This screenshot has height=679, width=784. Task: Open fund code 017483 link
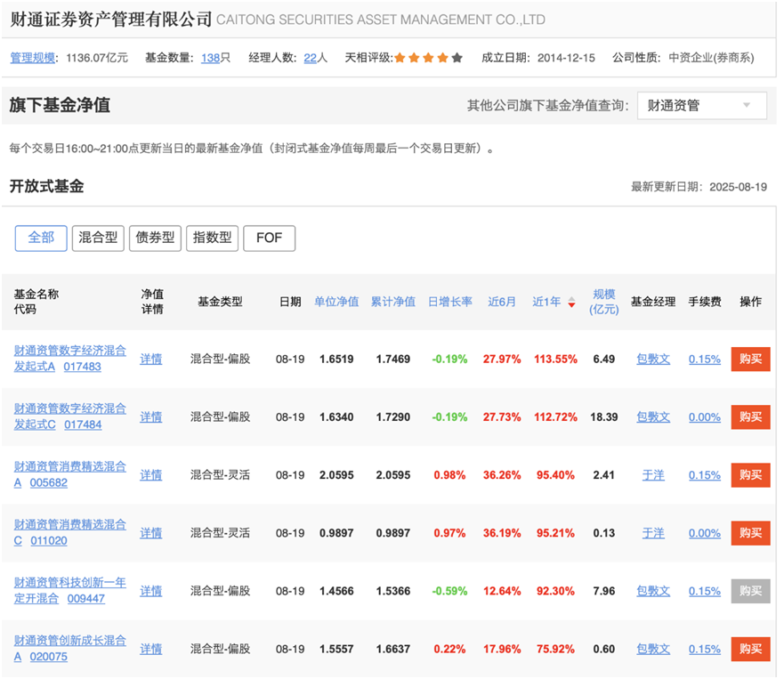pos(82,367)
